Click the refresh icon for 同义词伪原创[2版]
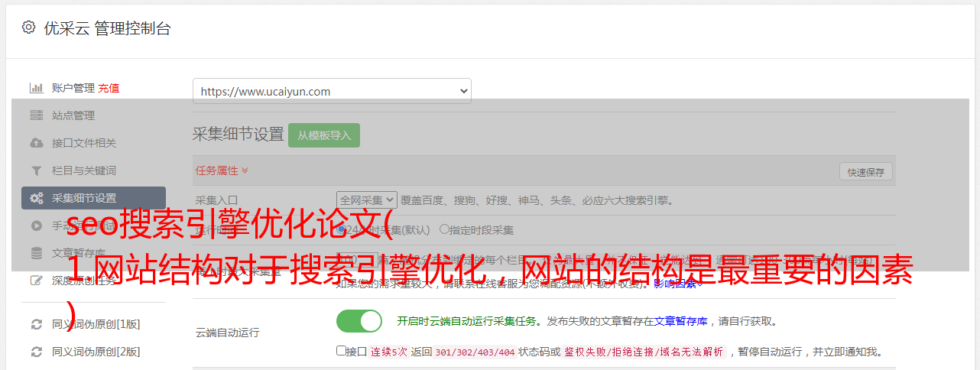980x370 pixels. click(x=36, y=352)
